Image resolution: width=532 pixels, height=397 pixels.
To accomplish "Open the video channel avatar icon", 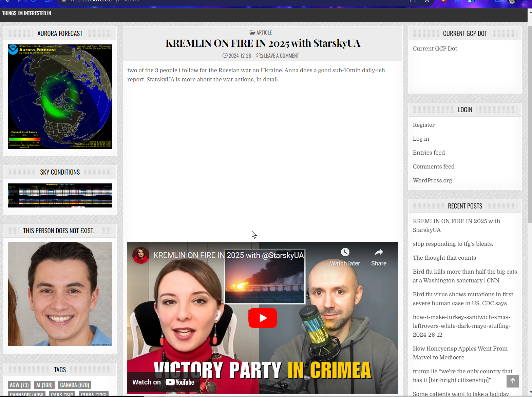I will point(140,255).
